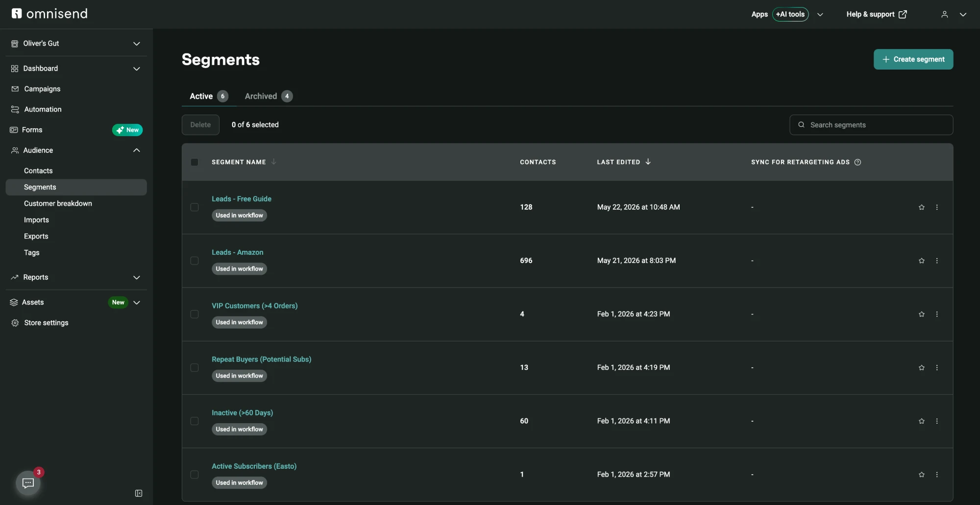Expand the Assets section chevron
The width and height of the screenshot is (980, 505).
pos(137,302)
